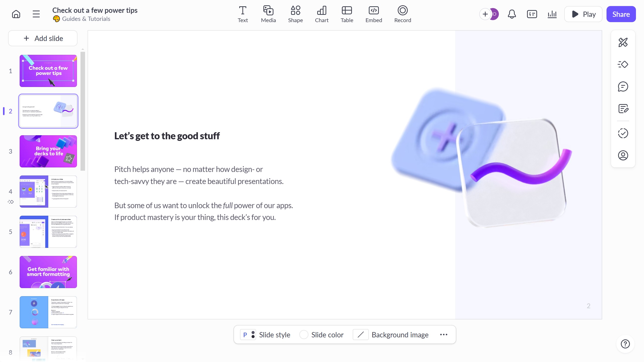This screenshot has height=362, width=644.
Task: Open the Media insert menu
Action: pyautogui.click(x=268, y=14)
